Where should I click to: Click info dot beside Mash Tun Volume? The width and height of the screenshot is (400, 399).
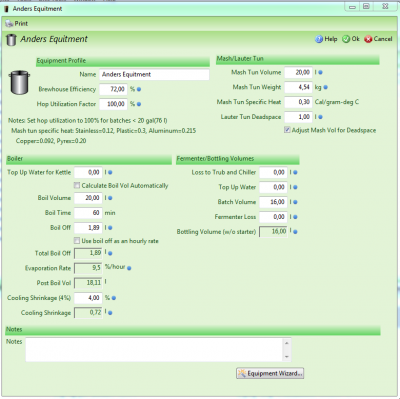pos(320,72)
